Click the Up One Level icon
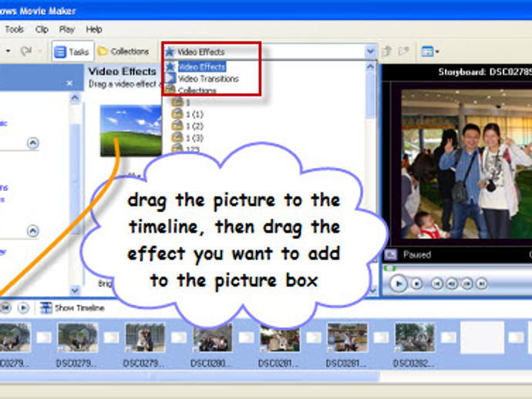The image size is (532, 399). click(x=386, y=52)
